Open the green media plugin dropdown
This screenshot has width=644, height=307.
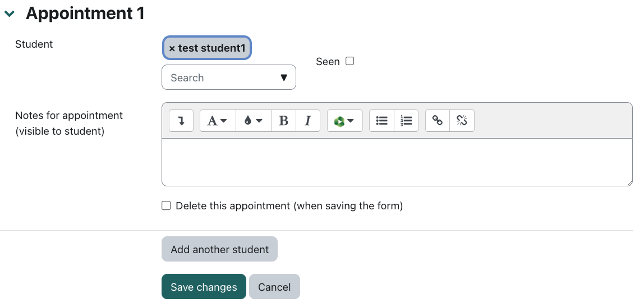[344, 121]
